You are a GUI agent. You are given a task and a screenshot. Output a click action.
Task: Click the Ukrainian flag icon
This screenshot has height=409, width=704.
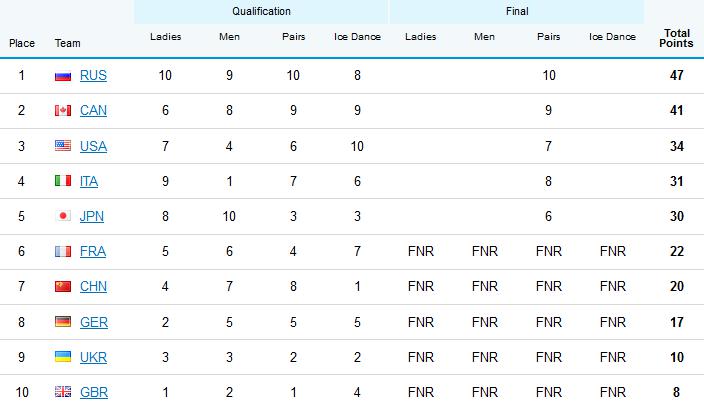pos(63,357)
